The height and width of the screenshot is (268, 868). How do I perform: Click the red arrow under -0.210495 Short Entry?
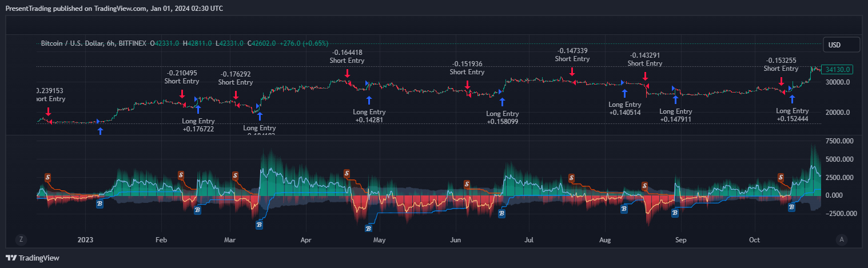(182, 94)
